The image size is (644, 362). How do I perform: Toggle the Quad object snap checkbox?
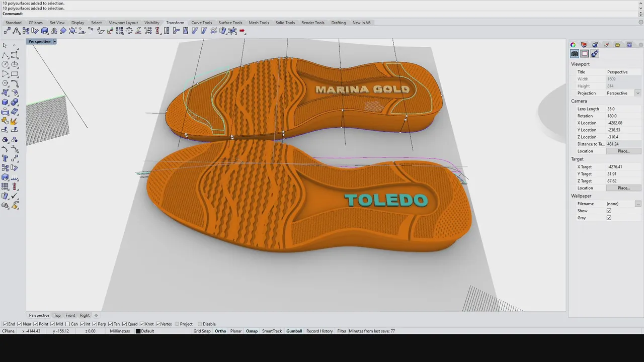point(124,324)
